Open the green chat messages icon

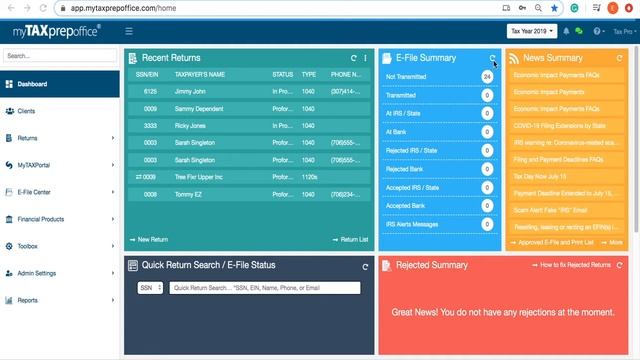(x=579, y=31)
